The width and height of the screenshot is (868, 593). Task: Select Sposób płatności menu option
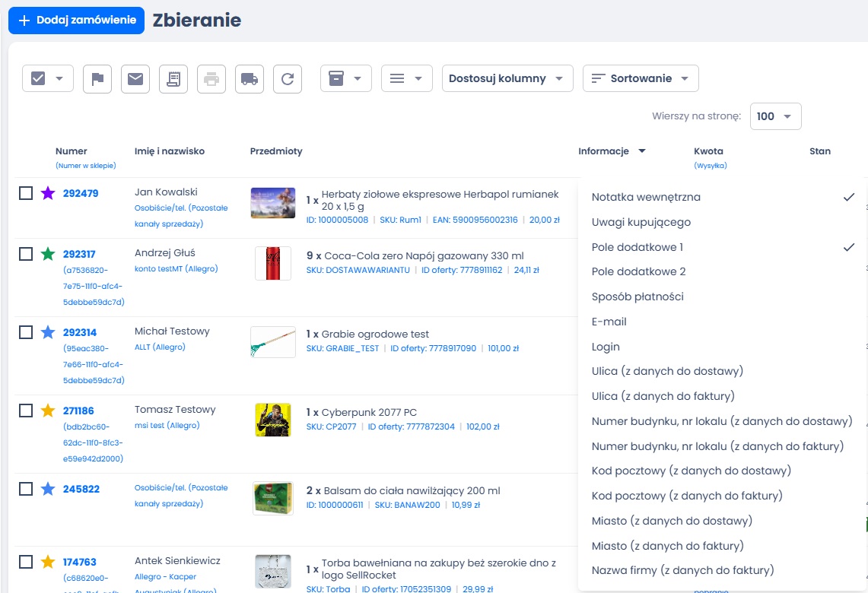[x=722, y=296]
